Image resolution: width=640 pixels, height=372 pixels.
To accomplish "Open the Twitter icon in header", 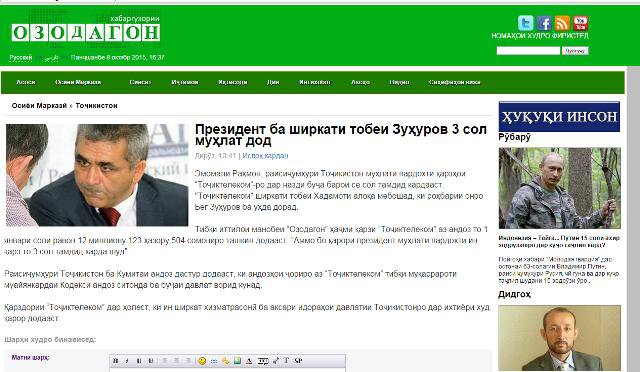I will click(525, 23).
